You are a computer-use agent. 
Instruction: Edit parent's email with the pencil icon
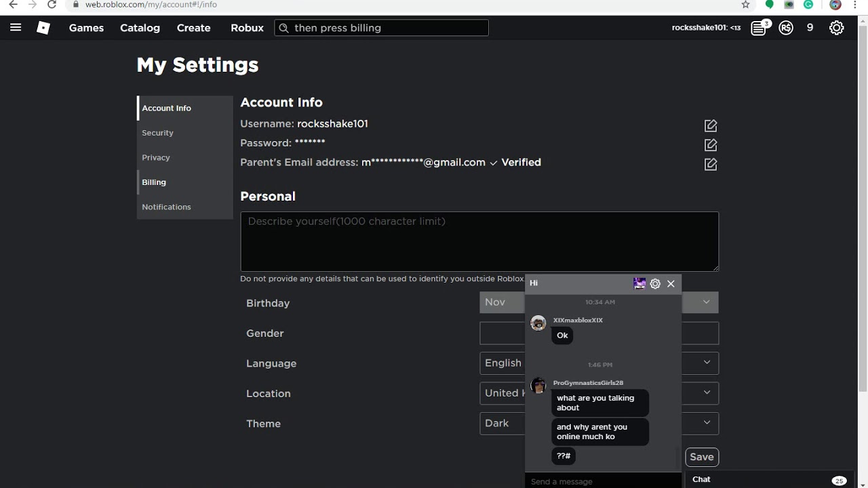711,164
